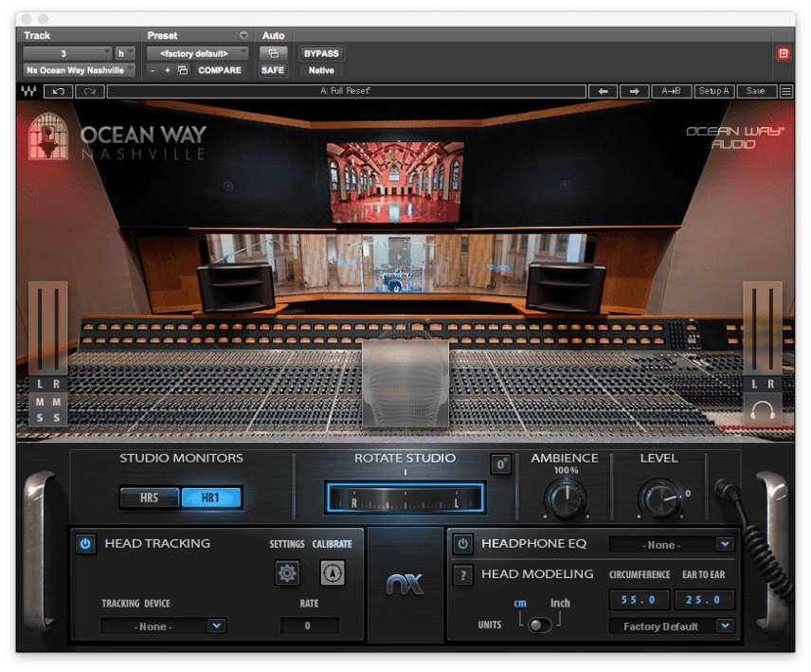Click the Ambience knob

click(x=566, y=498)
